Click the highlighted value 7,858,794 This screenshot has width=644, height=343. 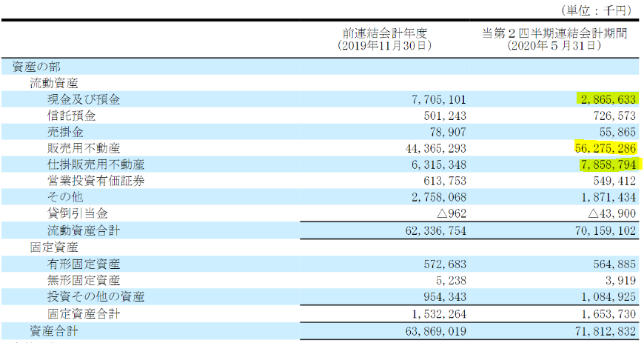[x=608, y=165]
